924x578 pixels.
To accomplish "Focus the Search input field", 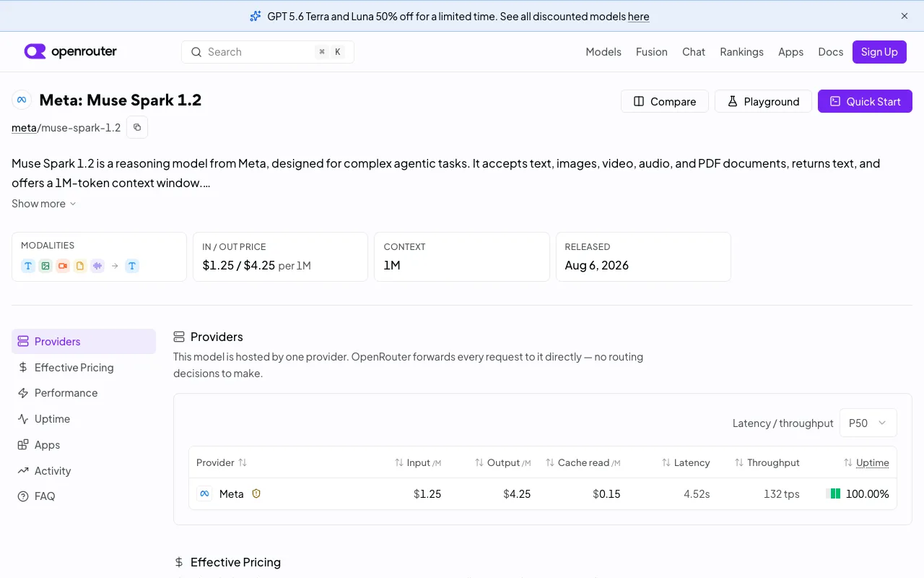I will (268, 52).
